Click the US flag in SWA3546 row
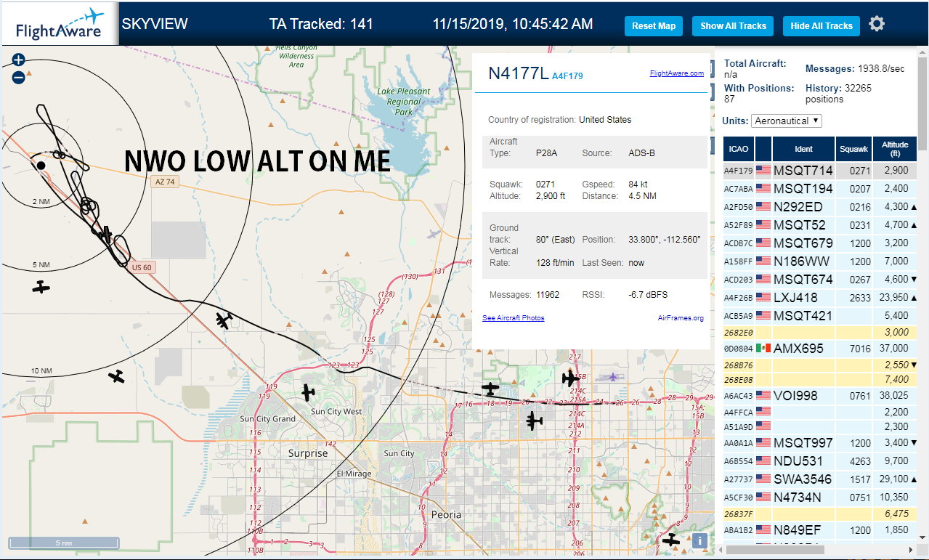The width and height of the screenshot is (929, 560). point(763,479)
